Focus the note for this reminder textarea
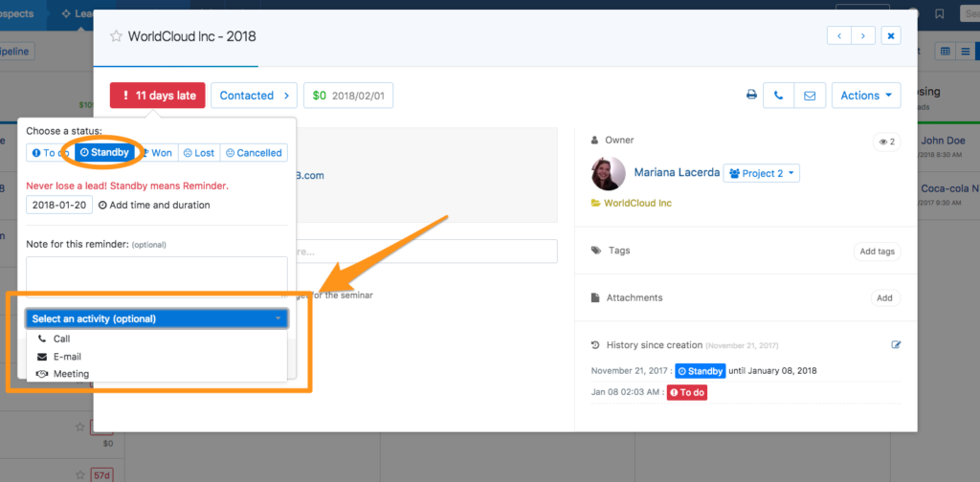Screen dimensions: 980x482 click(157, 276)
